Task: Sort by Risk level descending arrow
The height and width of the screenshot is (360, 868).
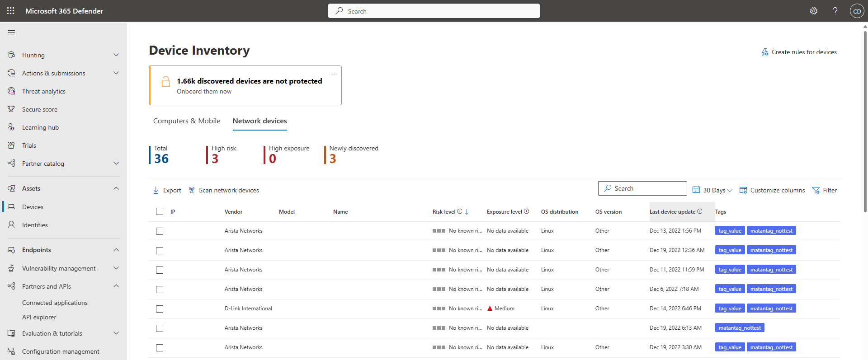Action: (467, 212)
